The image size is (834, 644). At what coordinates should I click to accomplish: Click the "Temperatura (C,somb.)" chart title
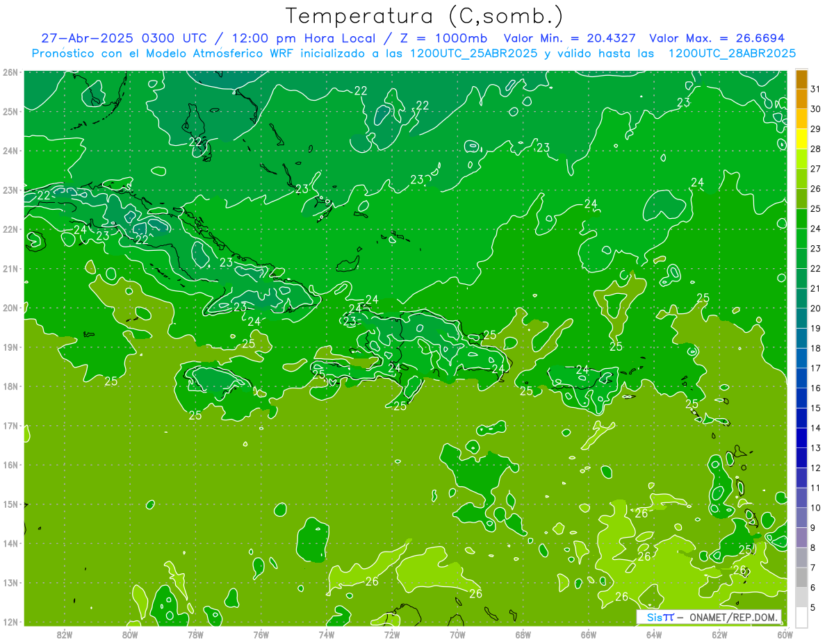point(425,17)
